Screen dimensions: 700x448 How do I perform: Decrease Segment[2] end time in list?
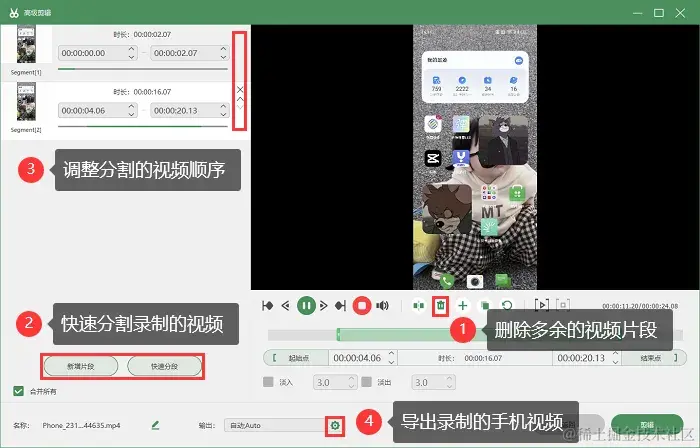(224, 114)
